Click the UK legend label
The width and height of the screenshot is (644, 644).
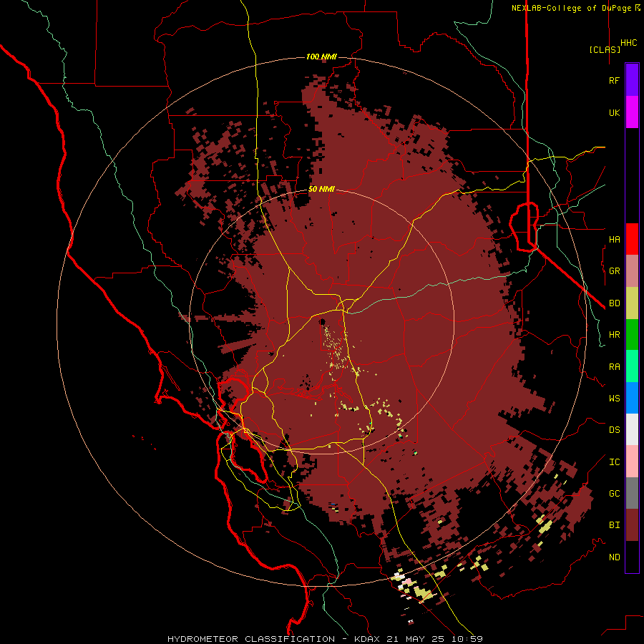point(614,112)
